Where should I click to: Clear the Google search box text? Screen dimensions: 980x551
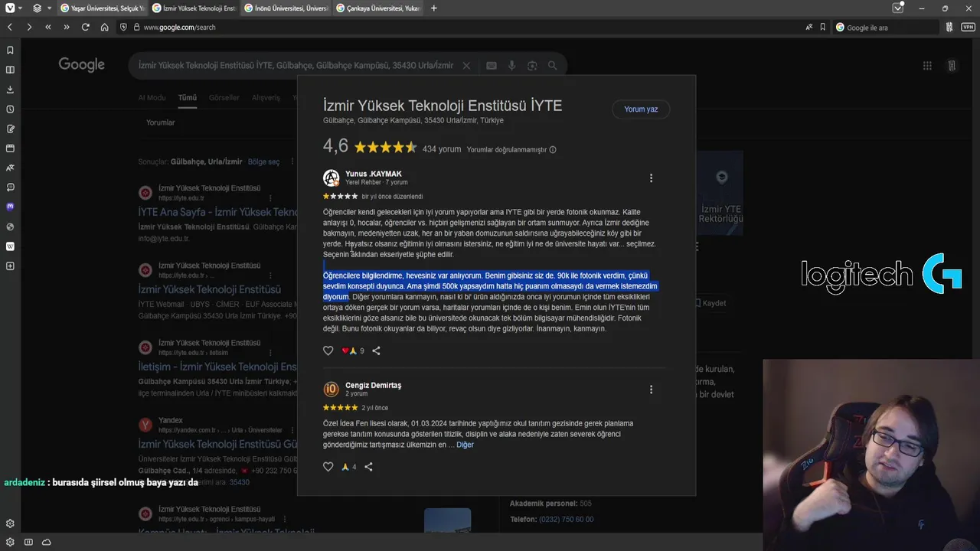(466, 66)
